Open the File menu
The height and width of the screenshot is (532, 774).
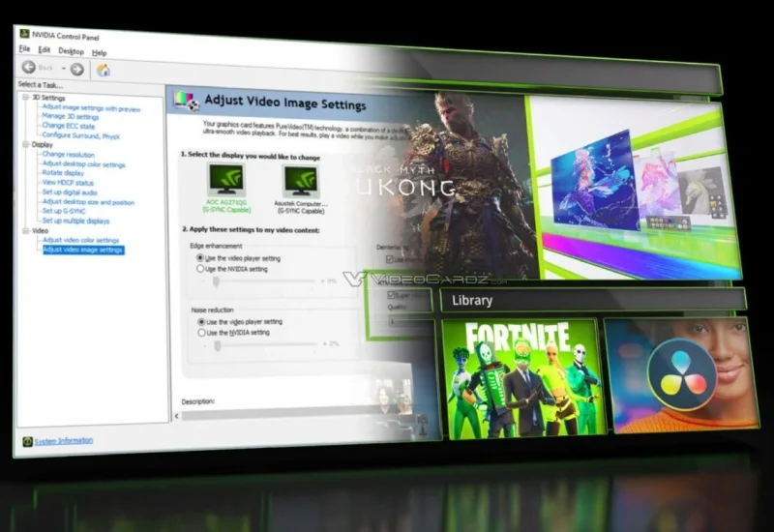click(25, 49)
